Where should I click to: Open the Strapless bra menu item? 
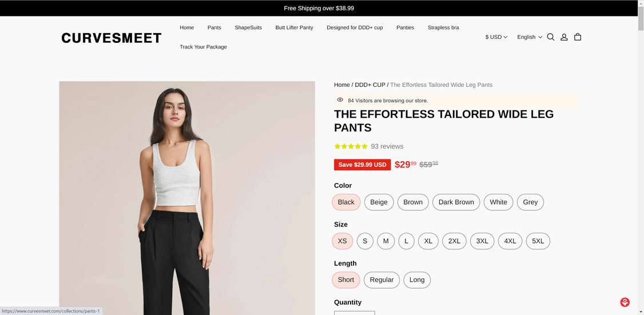(x=443, y=27)
